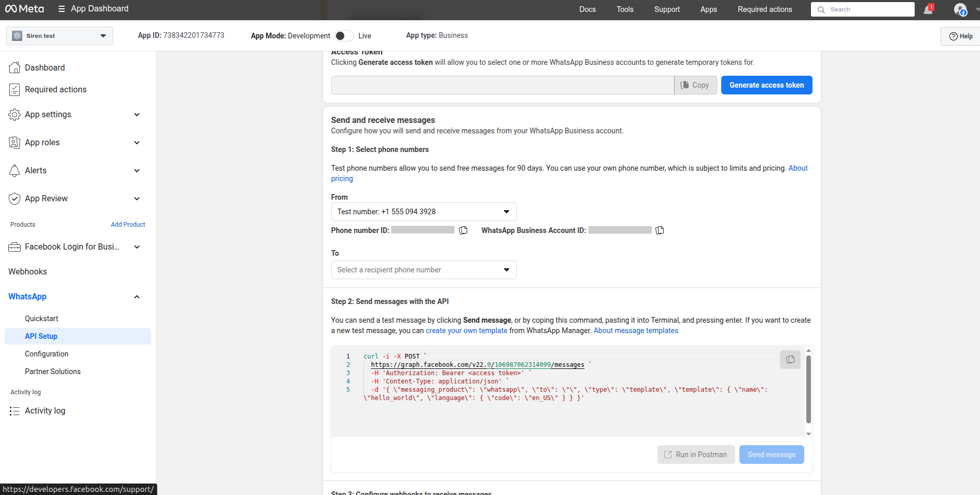Click Generate access token button

point(766,85)
